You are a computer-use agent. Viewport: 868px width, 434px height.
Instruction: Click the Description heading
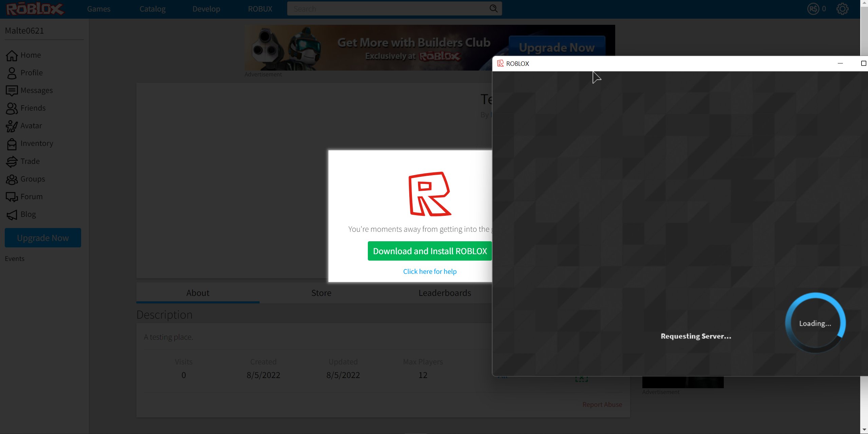click(x=164, y=315)
